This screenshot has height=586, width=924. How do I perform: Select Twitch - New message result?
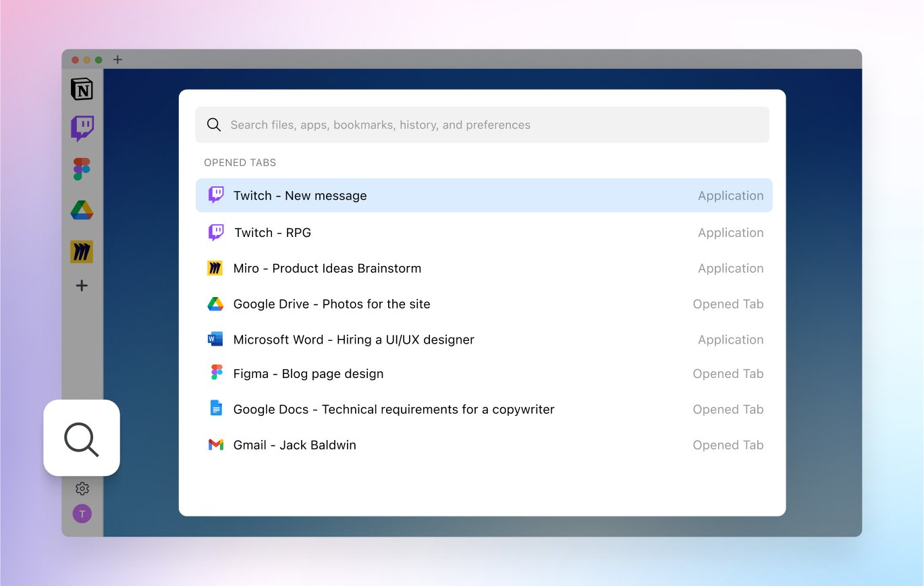484,195
